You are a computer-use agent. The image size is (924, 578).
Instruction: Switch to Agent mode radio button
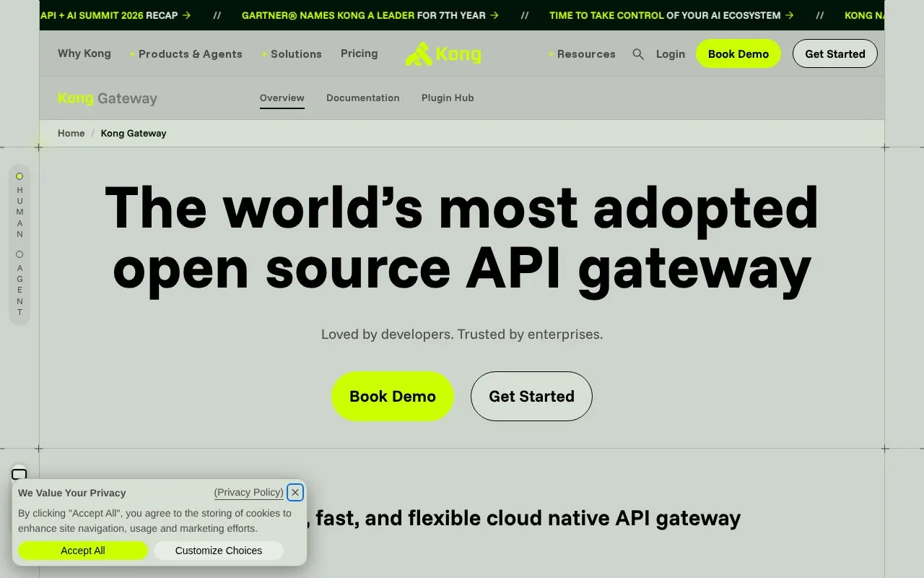point(19,254)
